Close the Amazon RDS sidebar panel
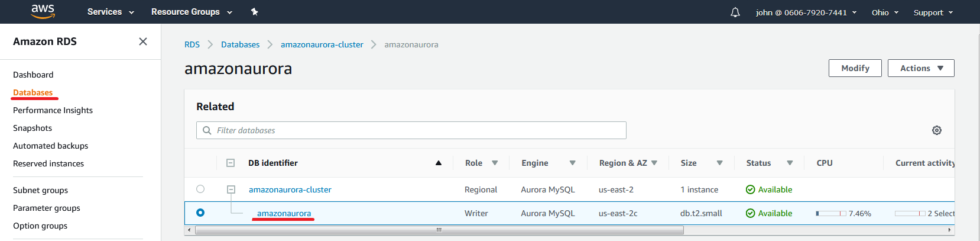 (143, 41)
